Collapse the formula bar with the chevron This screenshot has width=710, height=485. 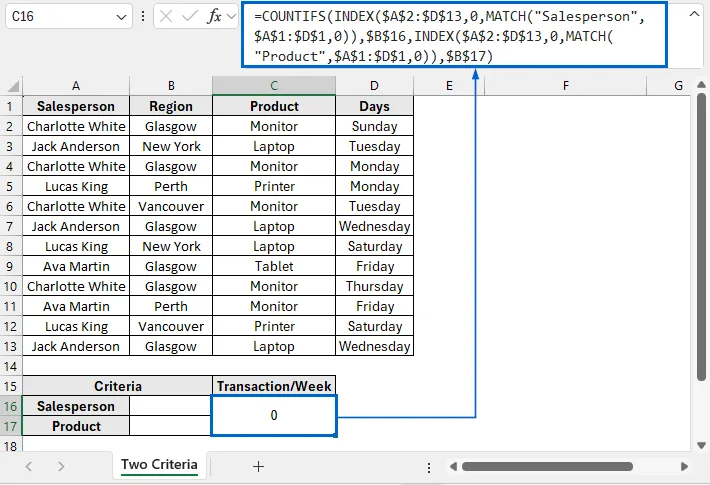tap(694, 14)
